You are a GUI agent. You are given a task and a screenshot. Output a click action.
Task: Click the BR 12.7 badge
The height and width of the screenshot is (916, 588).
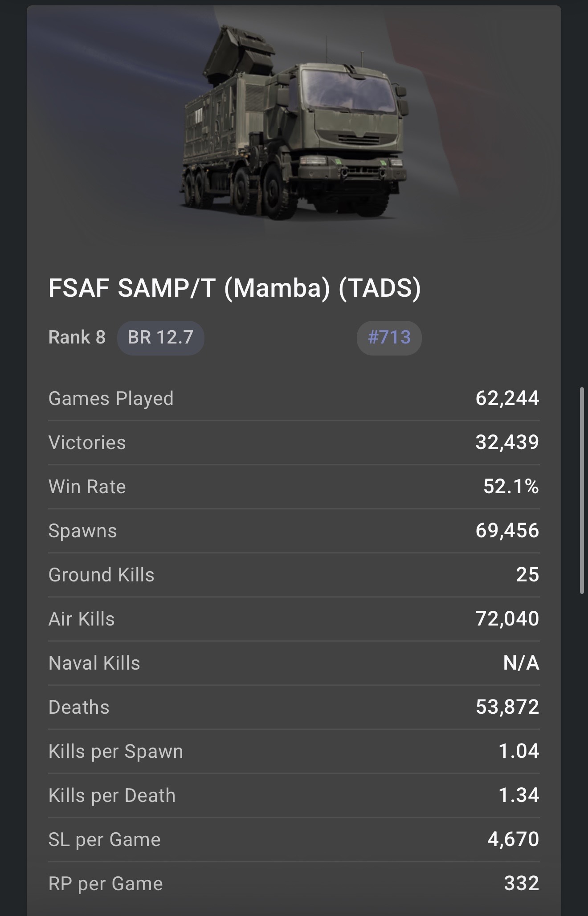[160, 338]
